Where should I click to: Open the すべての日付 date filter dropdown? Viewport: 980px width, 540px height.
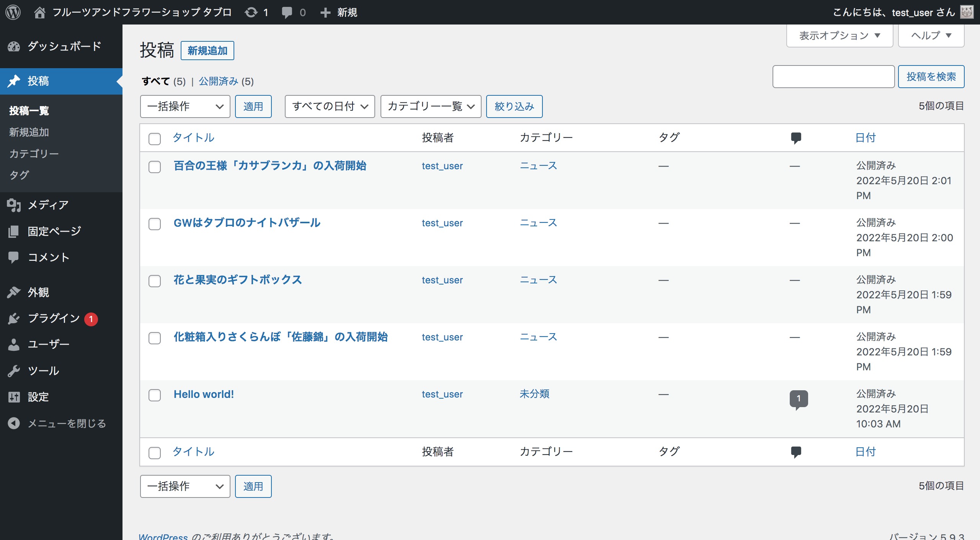point(330,106)
